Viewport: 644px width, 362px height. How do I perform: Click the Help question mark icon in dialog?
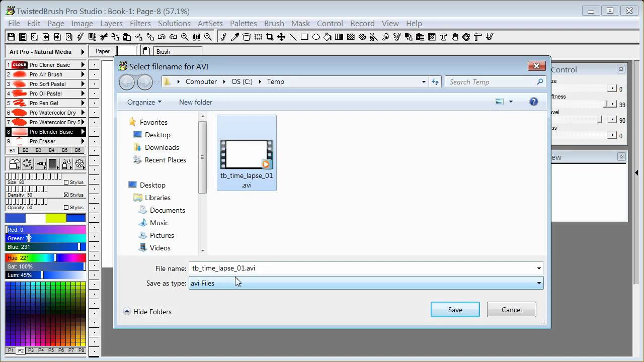click(x=534, y=102)
